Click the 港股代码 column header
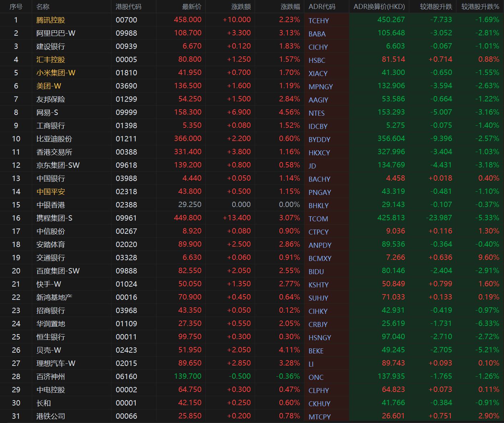Image resolution: width=504 pixels, height=423 pixels. pos(129,6)
